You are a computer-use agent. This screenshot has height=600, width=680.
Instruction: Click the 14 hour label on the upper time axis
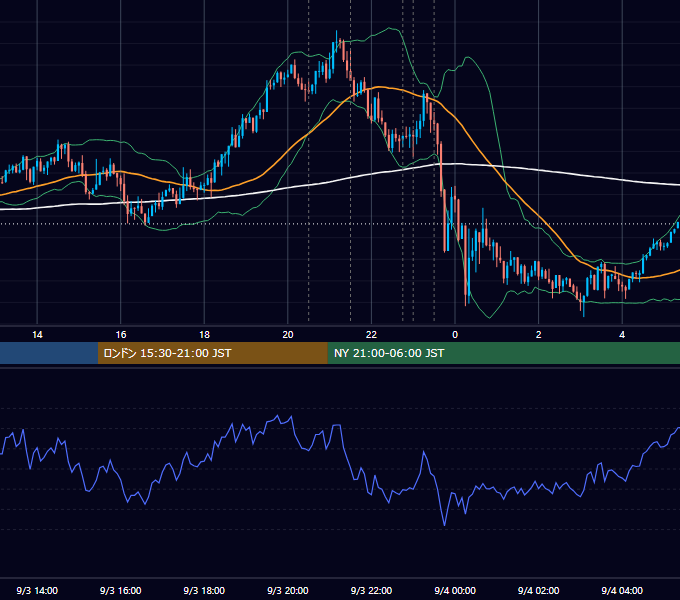coord(37,335)
